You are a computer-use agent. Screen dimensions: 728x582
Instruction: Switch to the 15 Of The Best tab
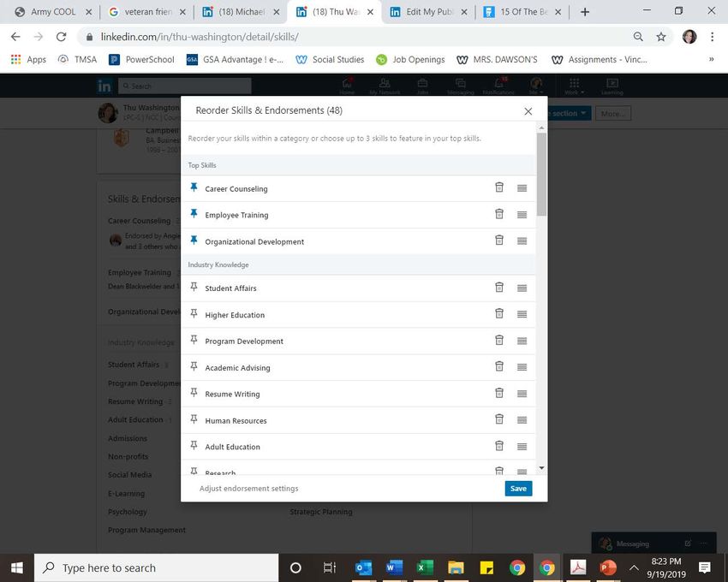[x=522, y=12]
